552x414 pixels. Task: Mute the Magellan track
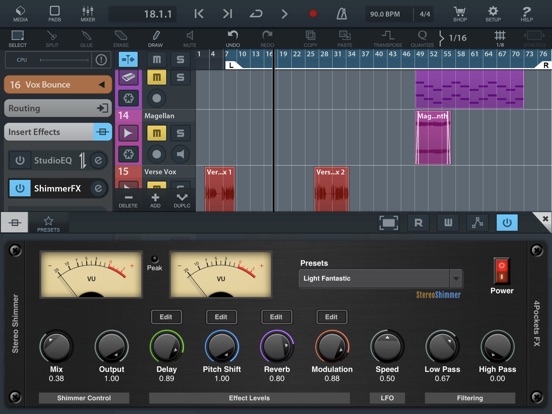tap(157, 133)
